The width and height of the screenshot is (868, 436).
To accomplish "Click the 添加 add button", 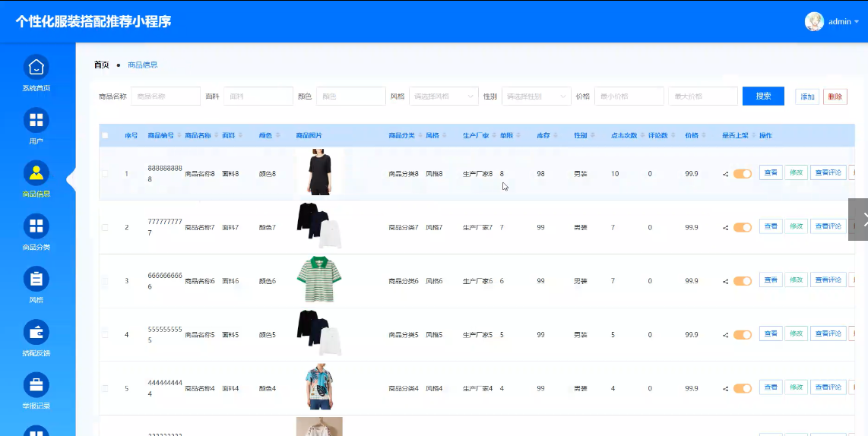I will point(807,96).
